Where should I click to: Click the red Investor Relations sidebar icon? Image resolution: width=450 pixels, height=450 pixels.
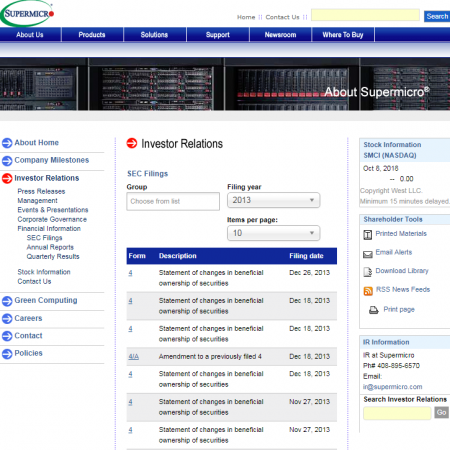tap(7, 178)
